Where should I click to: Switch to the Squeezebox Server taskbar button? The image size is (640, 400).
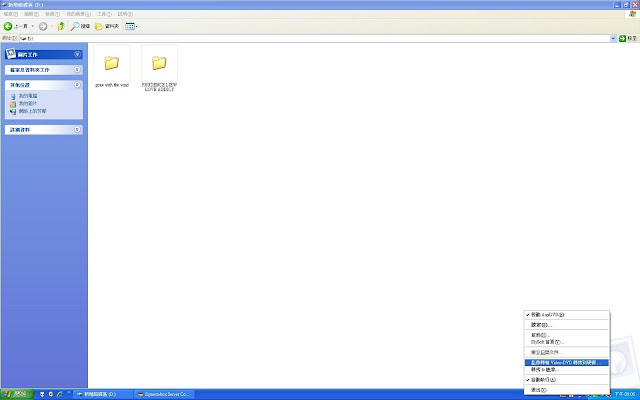click(x=164, y=394)
